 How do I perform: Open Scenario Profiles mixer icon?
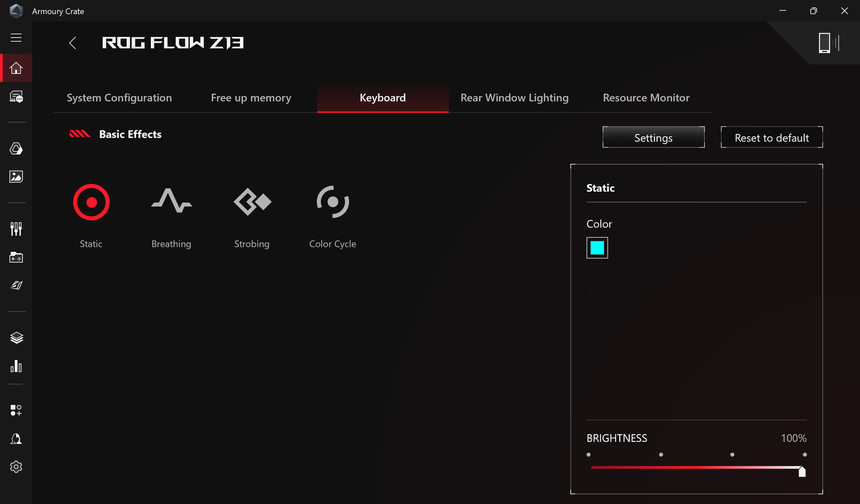tap(16, 229)
